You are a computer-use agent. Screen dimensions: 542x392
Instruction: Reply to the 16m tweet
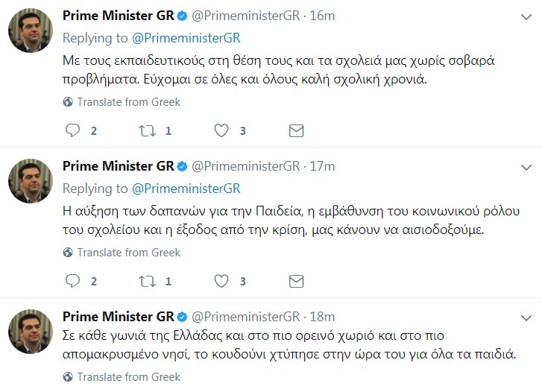pyautogui.click(x=72, y=130)
